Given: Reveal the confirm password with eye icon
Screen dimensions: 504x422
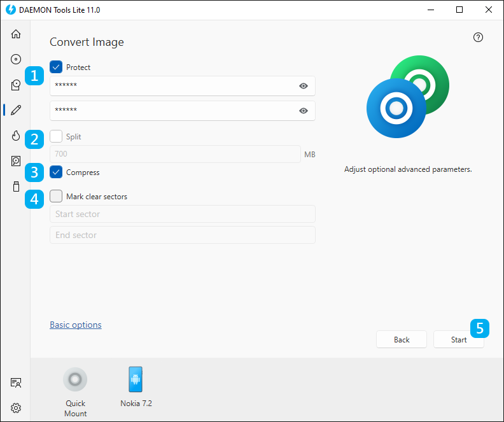Looking at the screenshot, I should pos(304,111).
